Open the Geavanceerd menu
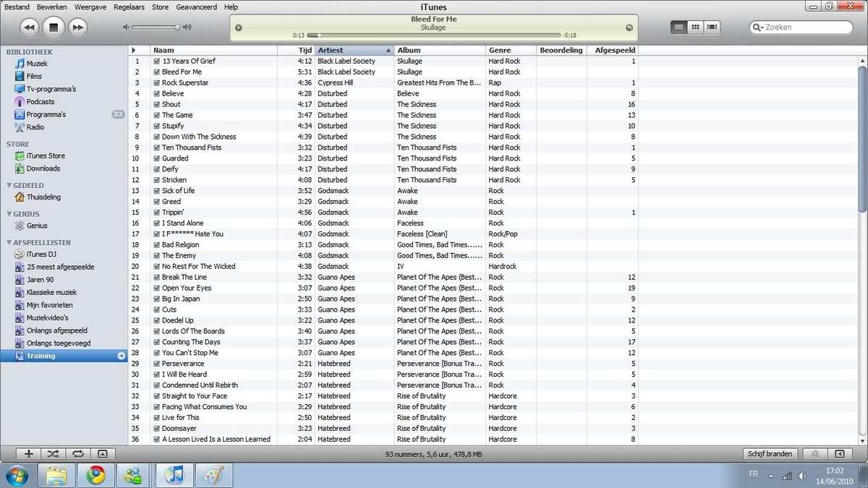Screen dimensions: 868x488 point(197,7)
